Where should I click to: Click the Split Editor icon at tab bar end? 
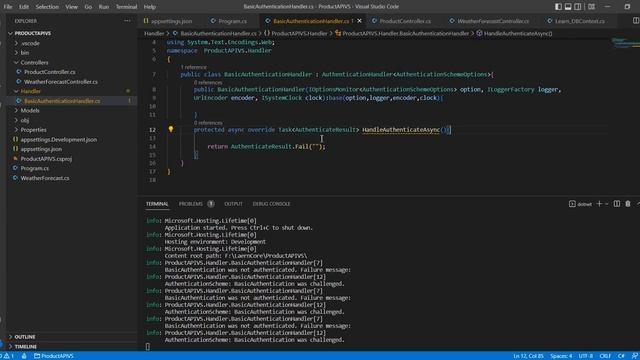pyautogui.click(x=636, y=21)
